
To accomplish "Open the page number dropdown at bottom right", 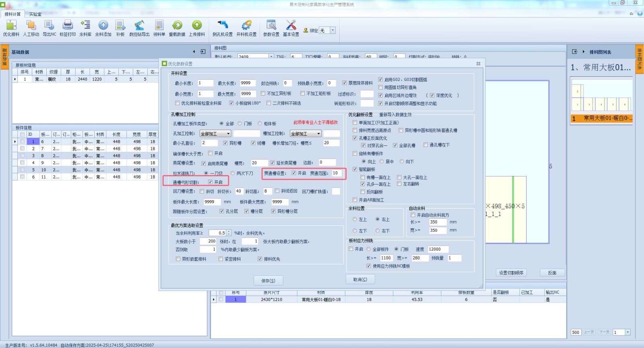I will pos(627,332).
